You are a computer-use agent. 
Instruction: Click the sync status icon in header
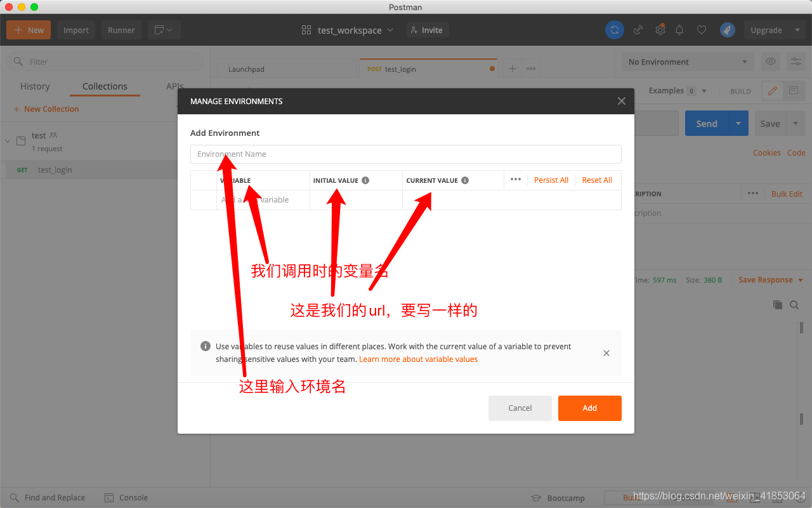point(614,30)
